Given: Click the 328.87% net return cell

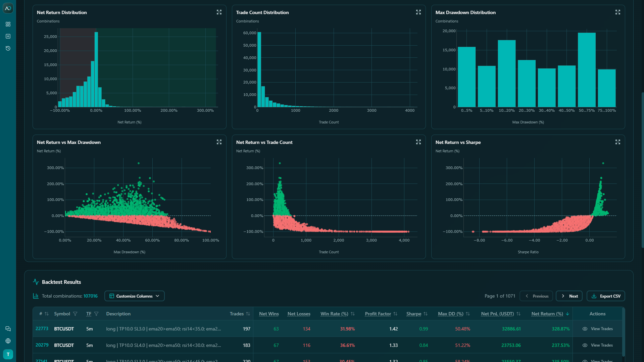Looking at the screenshot, I should coord(560,329).
